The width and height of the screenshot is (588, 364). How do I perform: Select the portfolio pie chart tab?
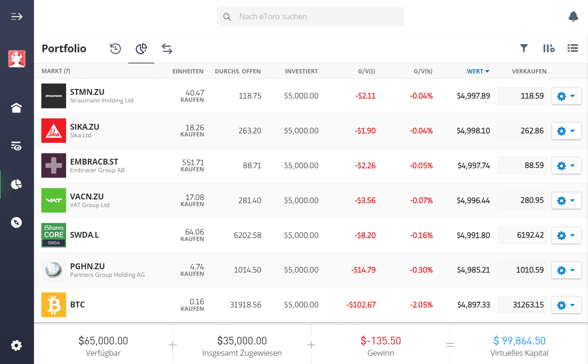tap(141, 49)
